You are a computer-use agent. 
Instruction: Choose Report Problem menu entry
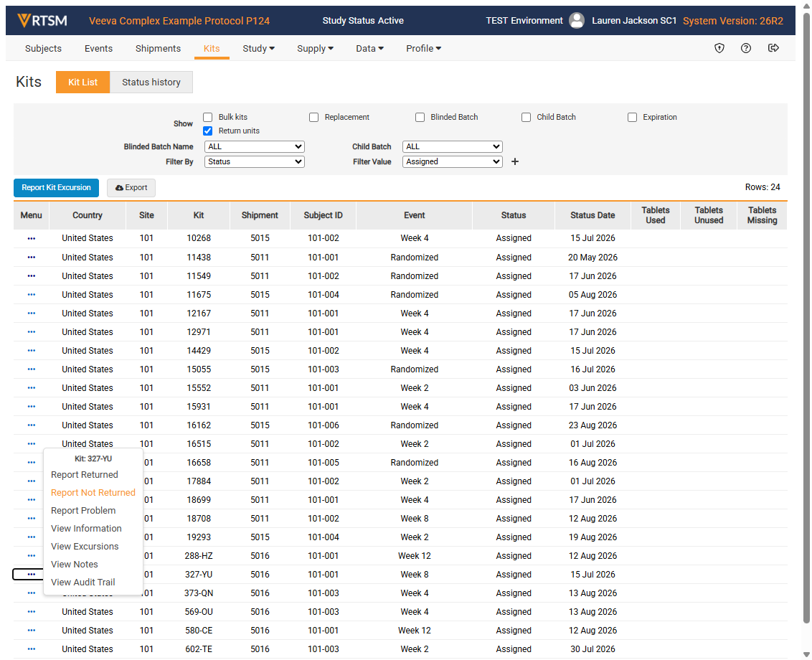tap(83, 511)
